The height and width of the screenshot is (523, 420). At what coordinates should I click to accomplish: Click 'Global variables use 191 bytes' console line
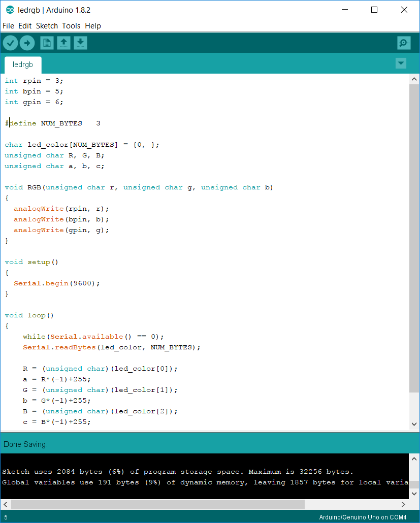(x=205, y=482)
